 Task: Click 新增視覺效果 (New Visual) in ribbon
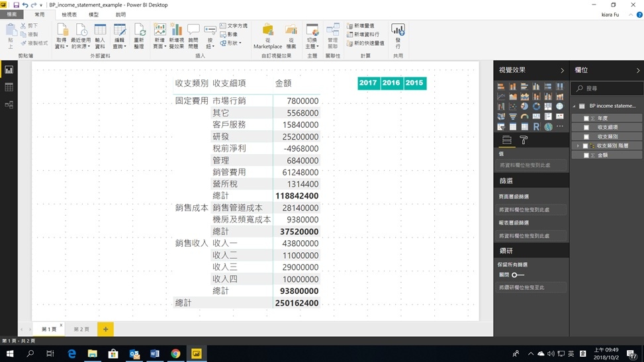tap(176, 36)
